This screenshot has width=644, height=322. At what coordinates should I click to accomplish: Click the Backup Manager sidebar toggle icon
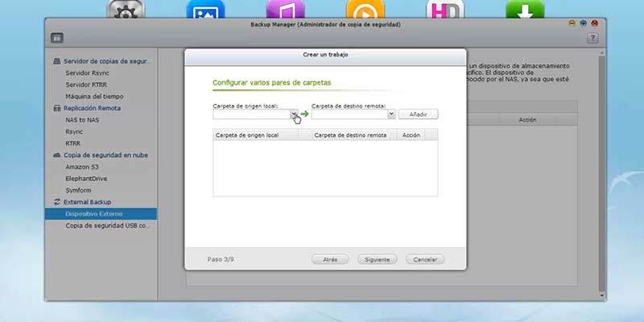(x=57, y=38)
